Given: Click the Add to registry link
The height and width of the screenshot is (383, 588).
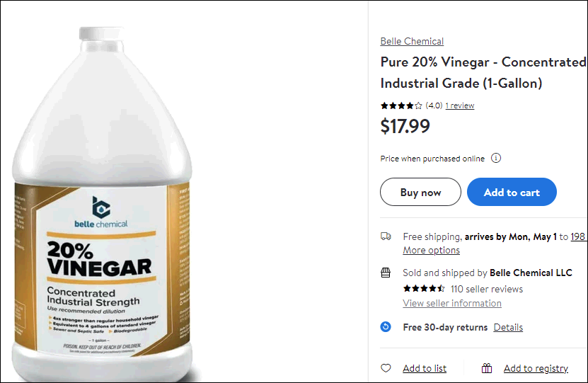Looking at the screenshot, I should coord(536,368).
